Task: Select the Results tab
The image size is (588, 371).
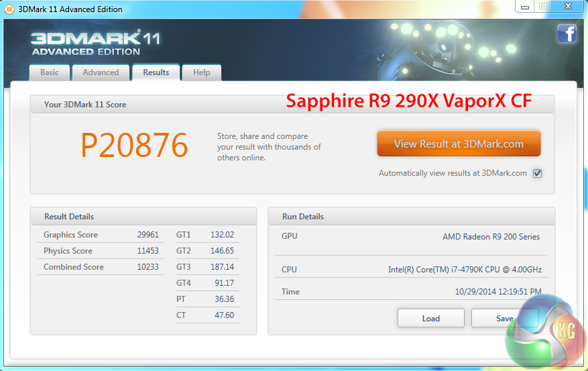Action: tap(156, 72)
